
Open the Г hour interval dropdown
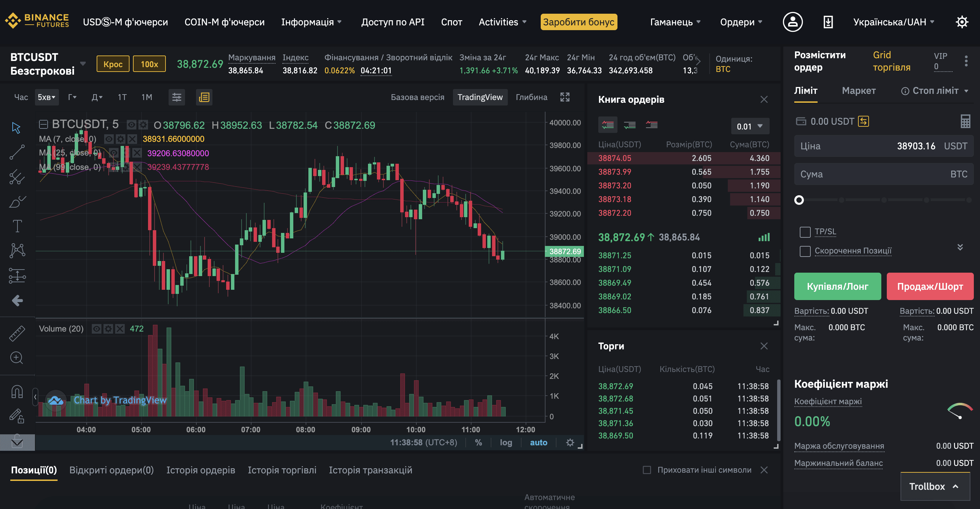point(72,97)
